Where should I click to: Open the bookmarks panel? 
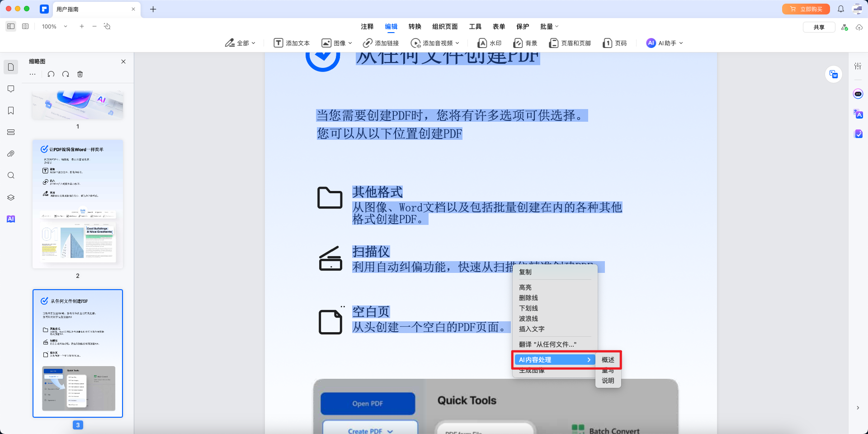pyautogui.click(x=11, y=110)
